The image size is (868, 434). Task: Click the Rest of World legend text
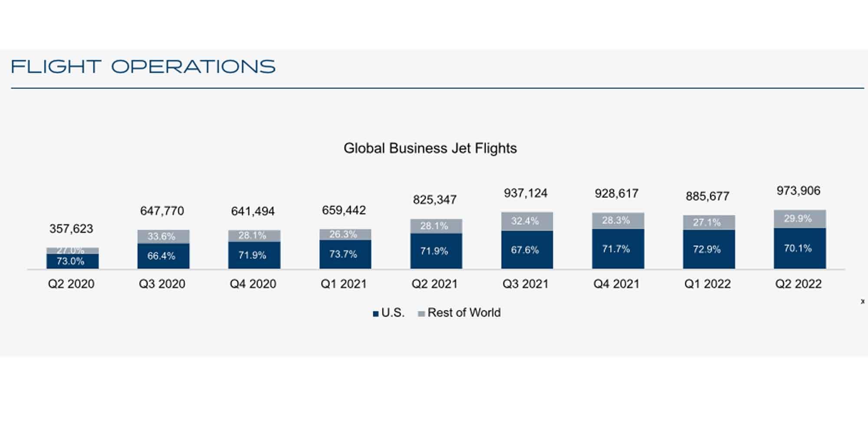point(464,313)
